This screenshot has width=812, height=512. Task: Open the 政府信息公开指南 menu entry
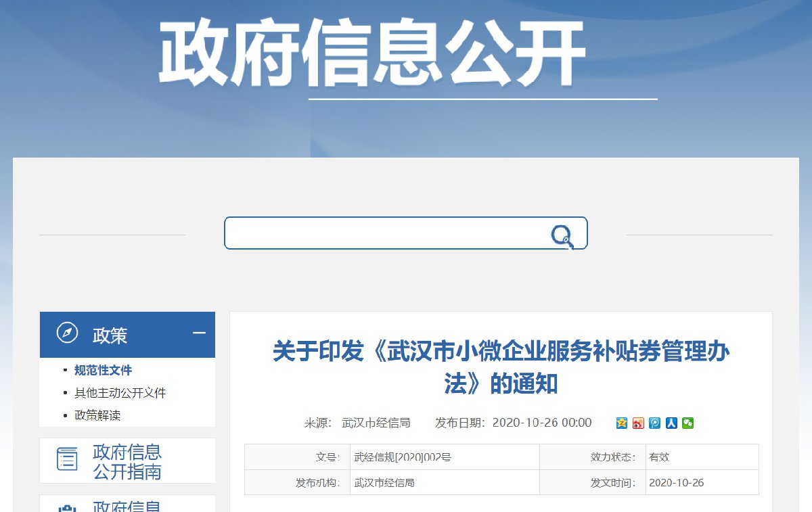[127, 461]
